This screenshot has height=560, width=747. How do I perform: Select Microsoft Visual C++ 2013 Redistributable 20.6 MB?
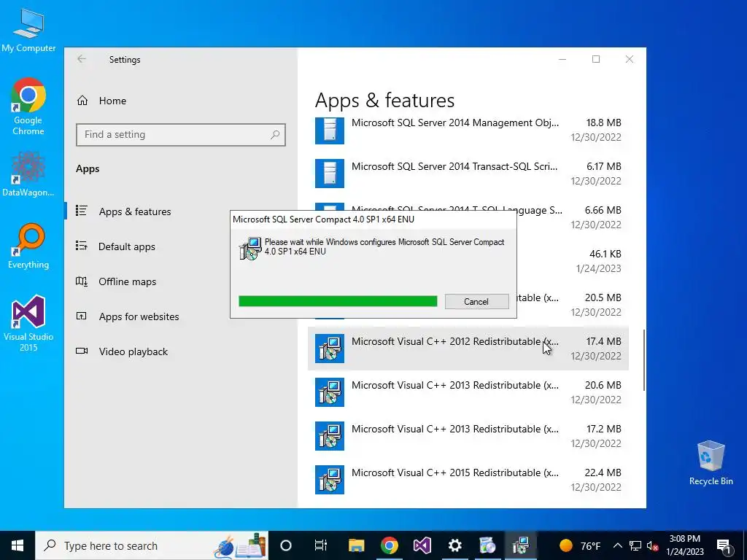[x=468, y=392]
